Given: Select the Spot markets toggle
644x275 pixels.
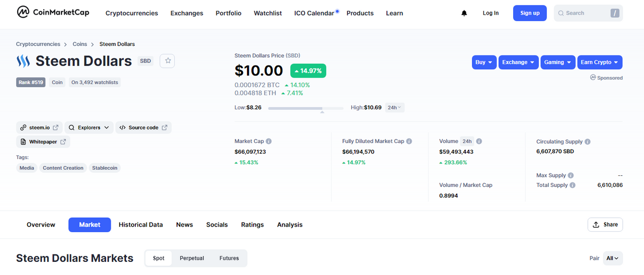Looking at the screenshot, I should pyautogui.click(x=158, y=258).
